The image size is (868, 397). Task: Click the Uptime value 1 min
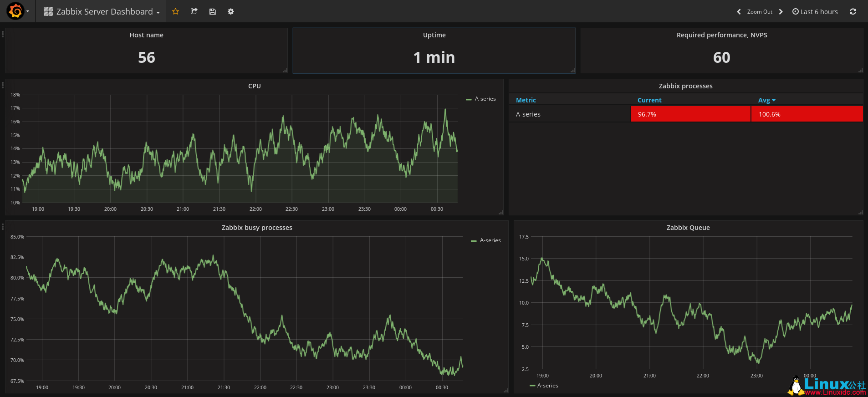click(434, 58)
